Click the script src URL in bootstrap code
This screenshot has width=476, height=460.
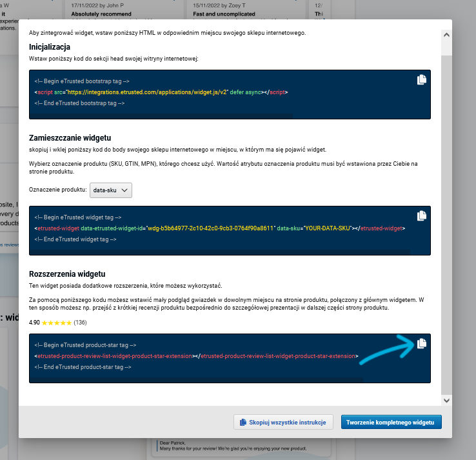click(147, 92)
